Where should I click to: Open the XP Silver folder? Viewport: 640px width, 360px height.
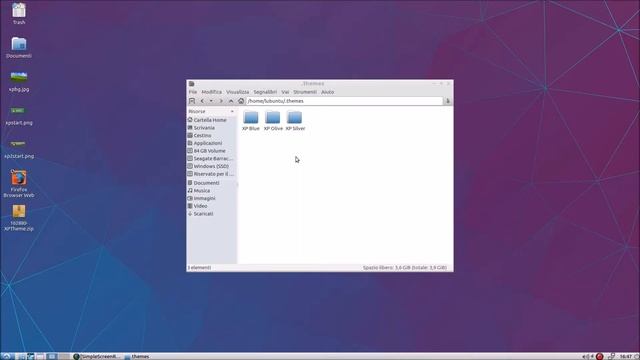point(295,121)
